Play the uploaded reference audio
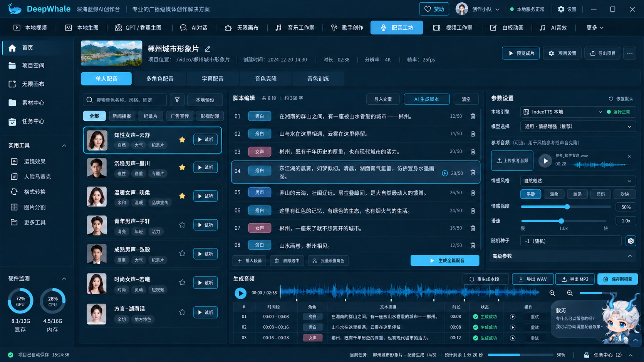The height and width of the screenshot is (362, 644). (545, 161)
